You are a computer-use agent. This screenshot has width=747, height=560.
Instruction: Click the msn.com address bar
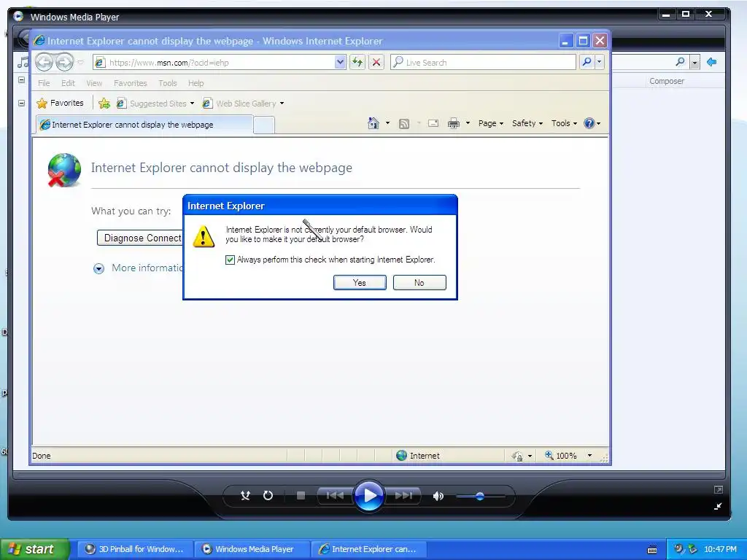[x=214, y=63]
